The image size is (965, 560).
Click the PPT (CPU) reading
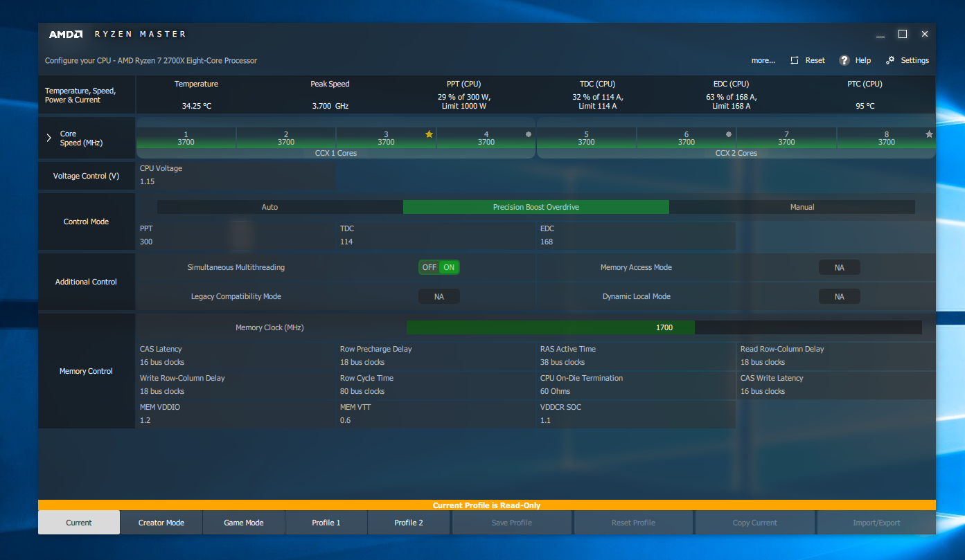464,102
